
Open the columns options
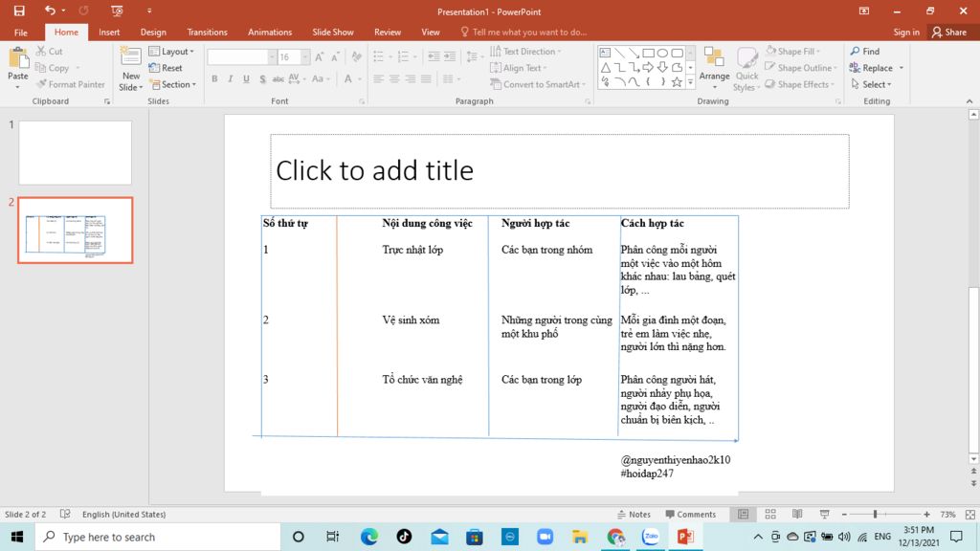pyautogui.click(x=451, y=78)
